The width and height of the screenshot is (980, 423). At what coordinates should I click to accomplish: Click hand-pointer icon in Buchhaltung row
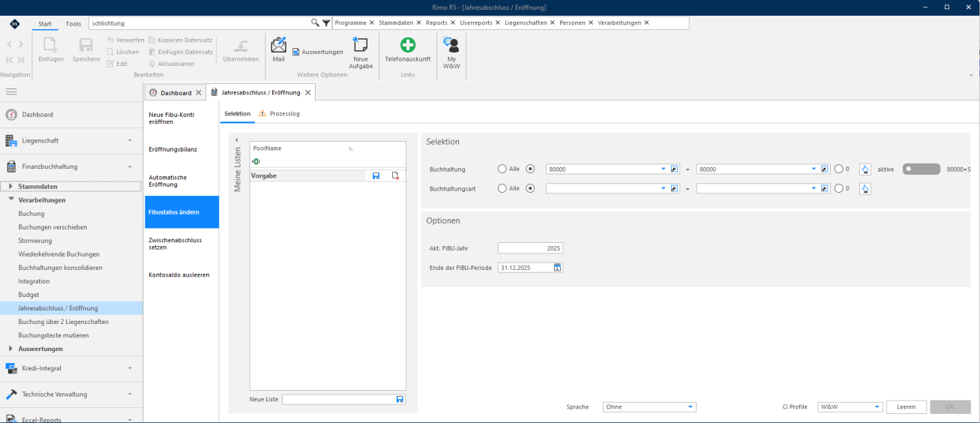[865, 169]
